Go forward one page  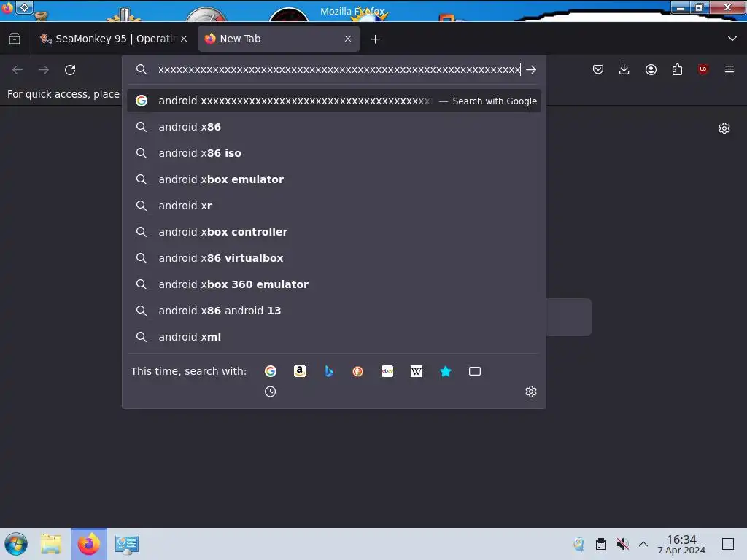tap(44, 70)
